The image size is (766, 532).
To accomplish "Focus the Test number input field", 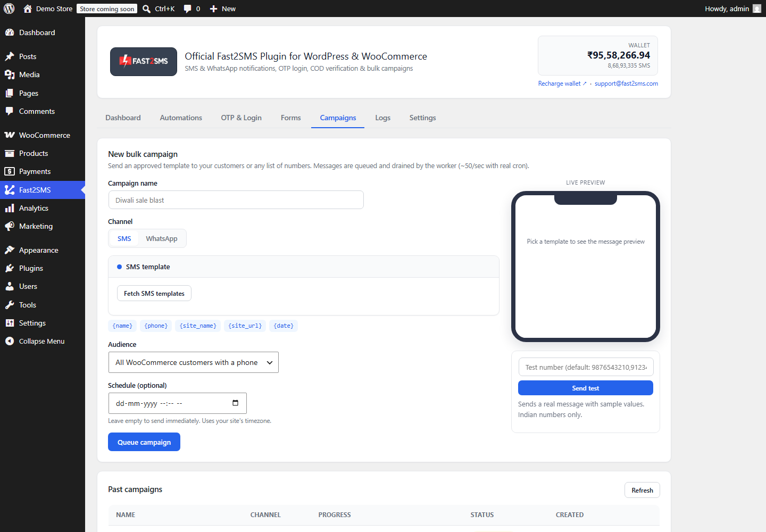I will coord(586,367).
